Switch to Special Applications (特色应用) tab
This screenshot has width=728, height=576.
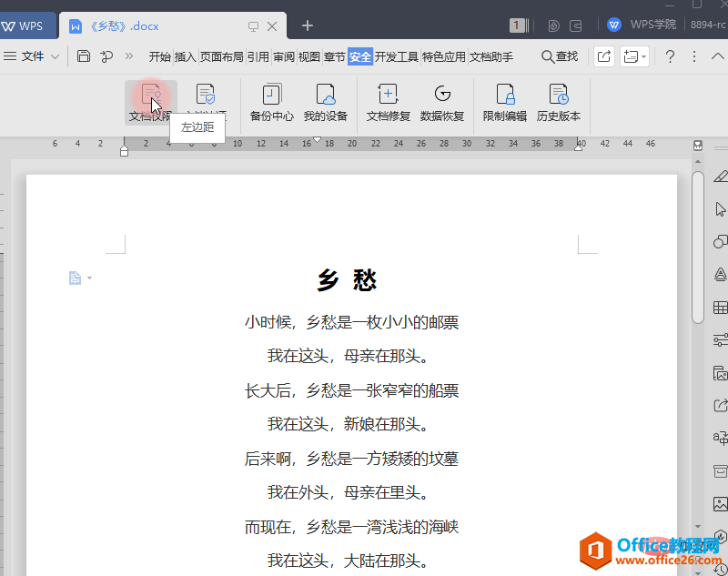click(443, 56)
